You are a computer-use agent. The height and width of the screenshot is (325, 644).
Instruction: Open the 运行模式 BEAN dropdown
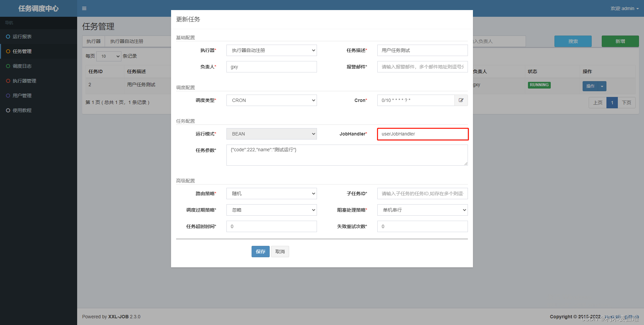click(272, 134)
